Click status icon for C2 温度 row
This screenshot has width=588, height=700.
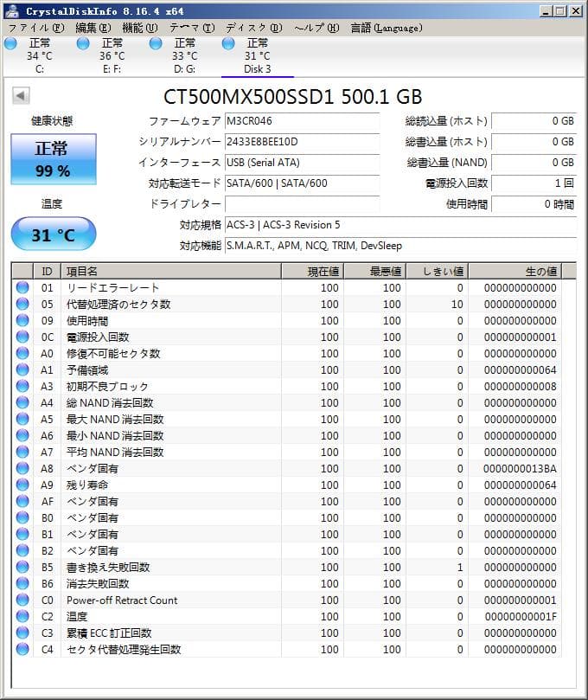tap(22, 616)
